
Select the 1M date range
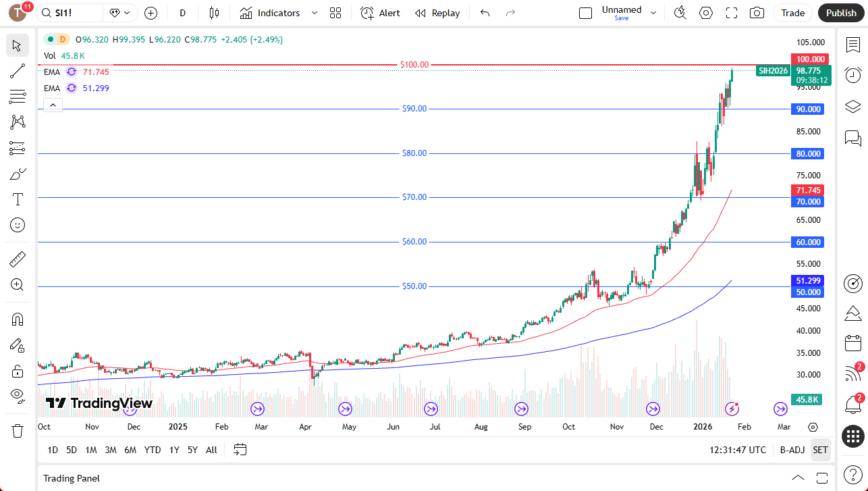point(90,450)
